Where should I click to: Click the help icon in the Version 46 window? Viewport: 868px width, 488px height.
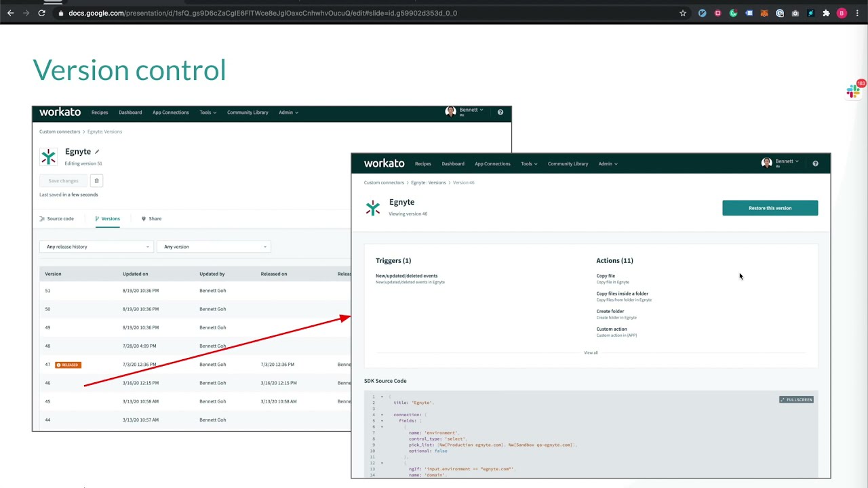[815, 163]
